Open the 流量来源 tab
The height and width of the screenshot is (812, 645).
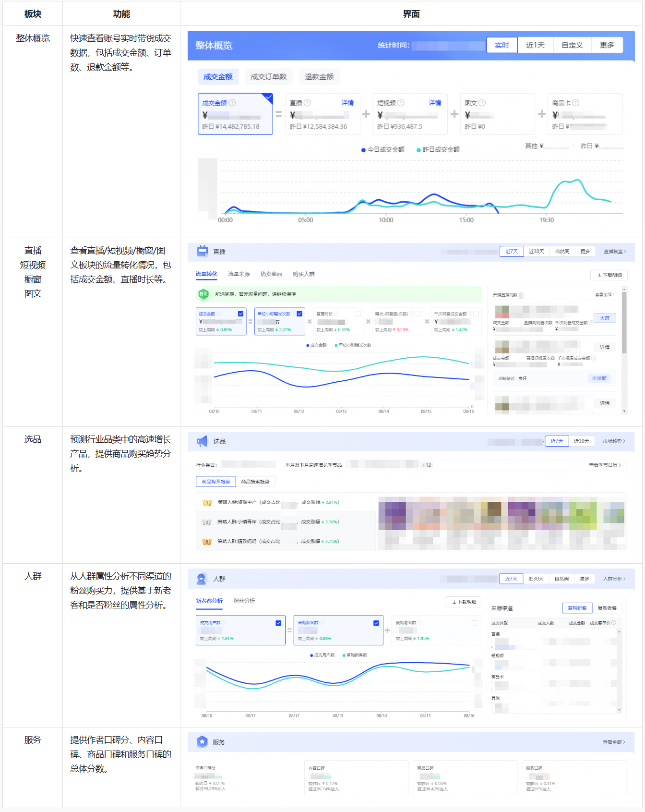[239, 274]
